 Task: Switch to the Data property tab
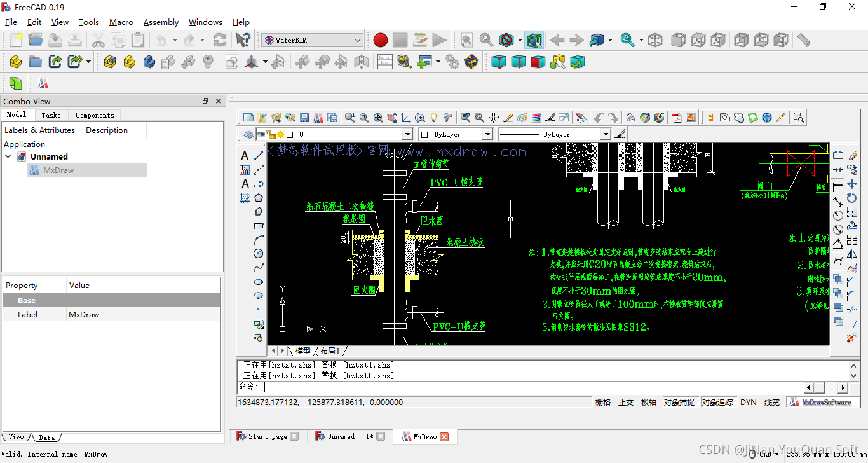[46, 437]
